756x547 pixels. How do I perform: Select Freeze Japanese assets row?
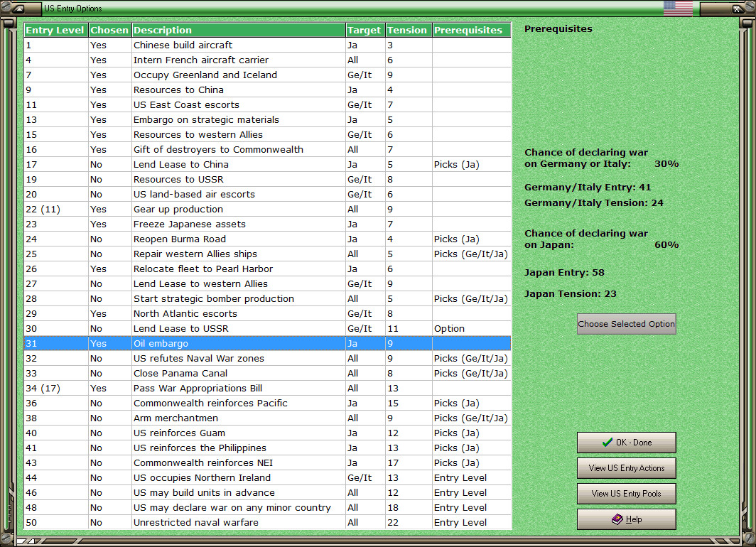268,224
